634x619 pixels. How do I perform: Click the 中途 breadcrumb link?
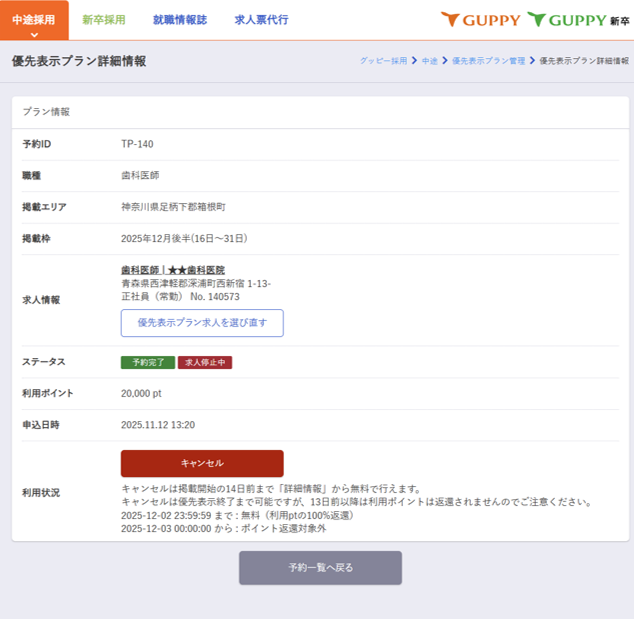[429, 61]
